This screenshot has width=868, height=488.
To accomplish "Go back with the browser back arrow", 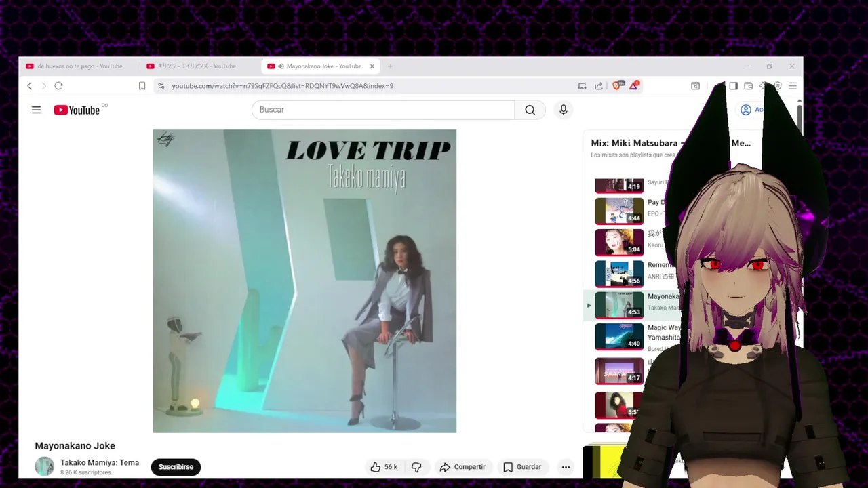I will [x=29, y=86].
